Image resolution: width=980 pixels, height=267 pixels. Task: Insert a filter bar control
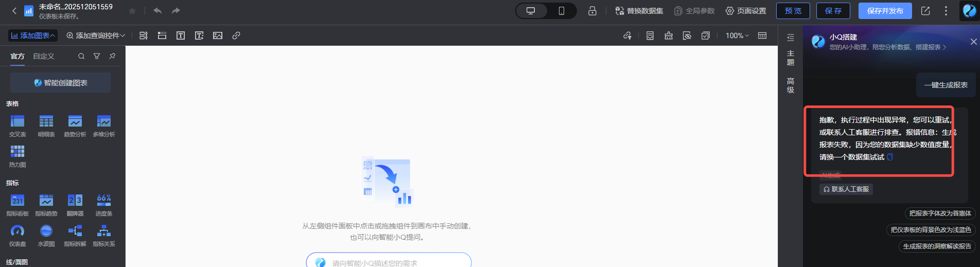pos(144,35)
